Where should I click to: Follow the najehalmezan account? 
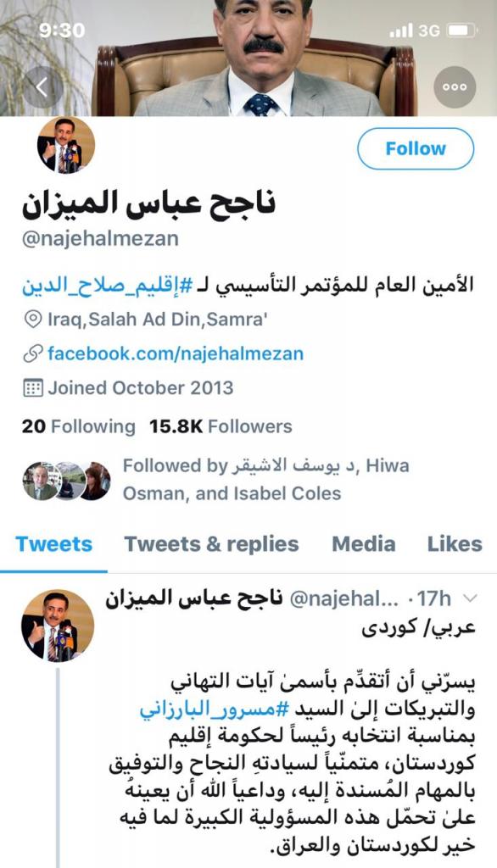pos(416,148)
